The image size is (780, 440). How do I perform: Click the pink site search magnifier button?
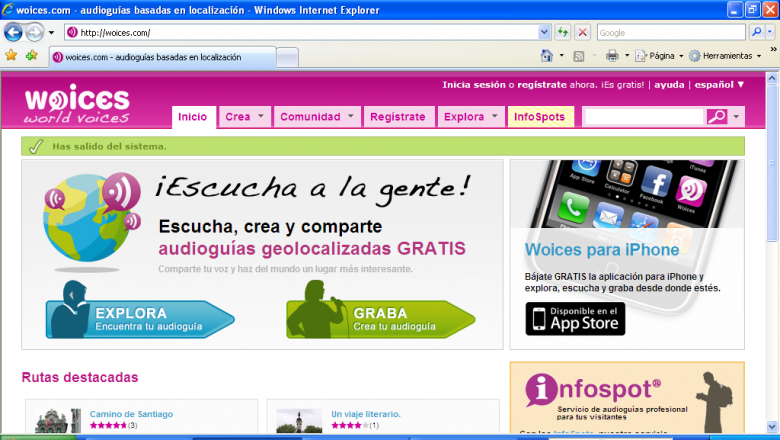point(717,117)
